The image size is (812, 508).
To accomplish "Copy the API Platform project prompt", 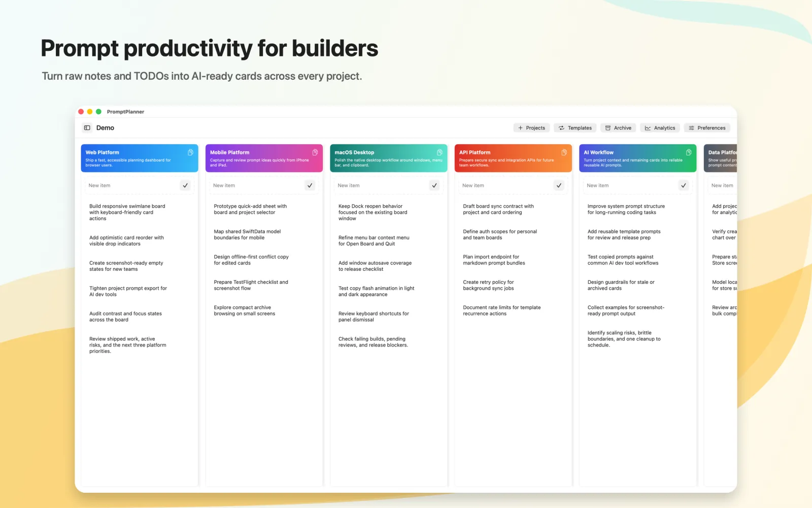I will point(564,152).
